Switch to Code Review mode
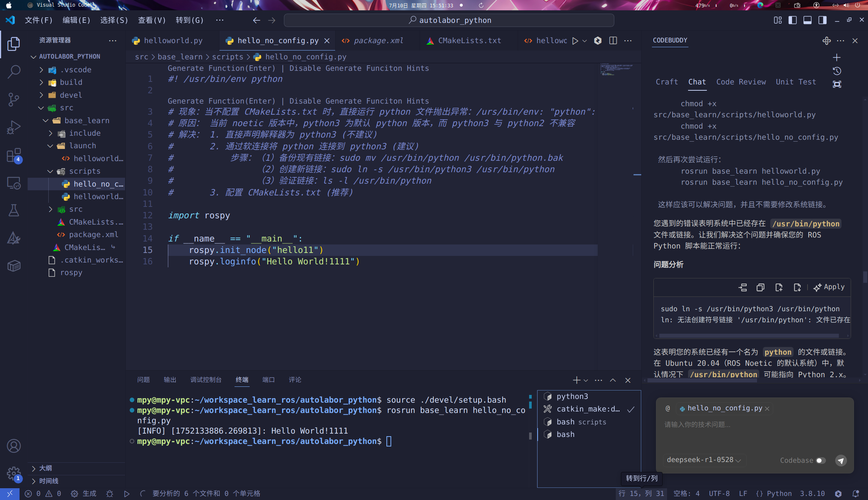 741,82
